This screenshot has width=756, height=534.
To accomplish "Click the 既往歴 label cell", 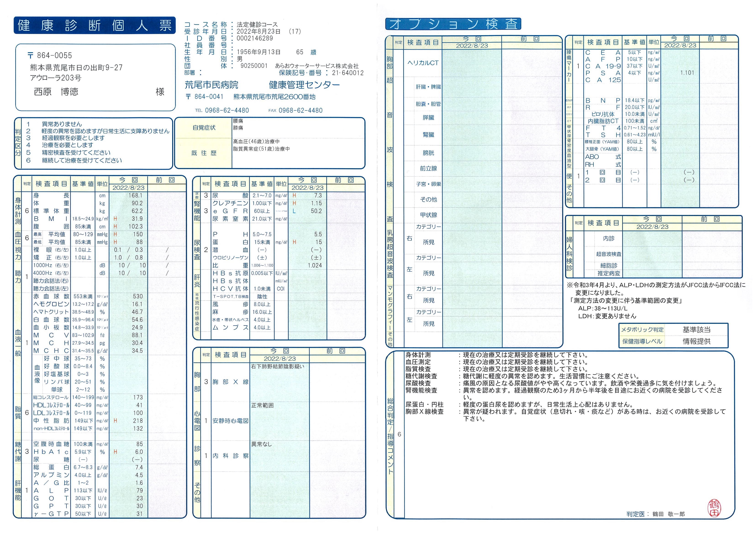I will [204, 153].
